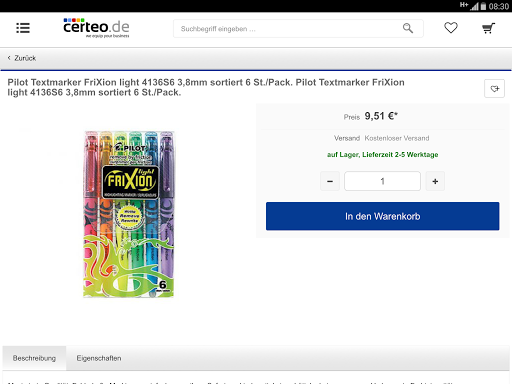Increase quantity with plus button
Viewport: 512px width, 384px height.
point(435,181)
